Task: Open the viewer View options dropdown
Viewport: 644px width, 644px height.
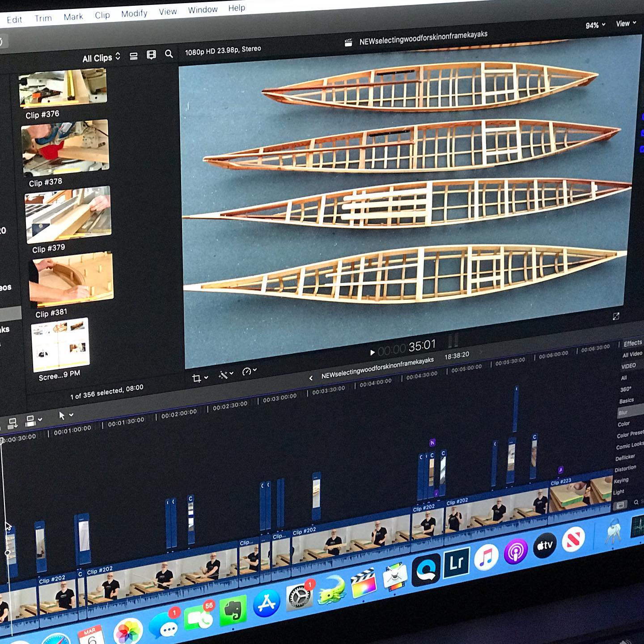Action: 626,23
